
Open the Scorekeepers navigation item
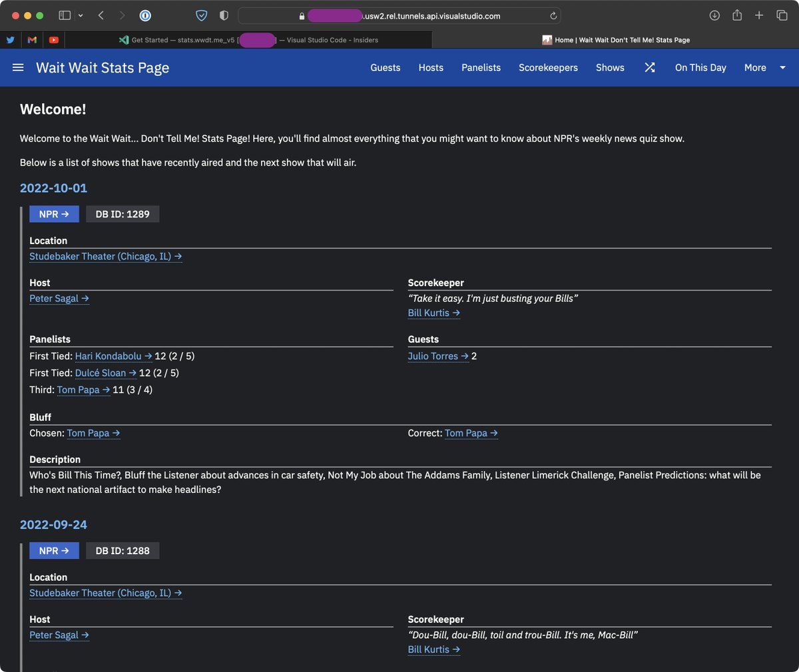tap(548, 68)
